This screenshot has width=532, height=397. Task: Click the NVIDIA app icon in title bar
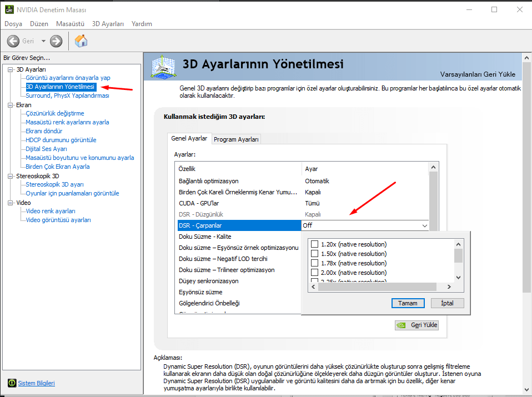pyautogui.click(x=9, y=9)
